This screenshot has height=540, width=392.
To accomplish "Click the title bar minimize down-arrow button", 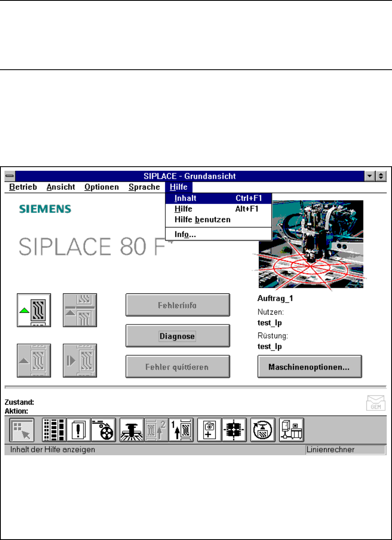I will 370,176.
